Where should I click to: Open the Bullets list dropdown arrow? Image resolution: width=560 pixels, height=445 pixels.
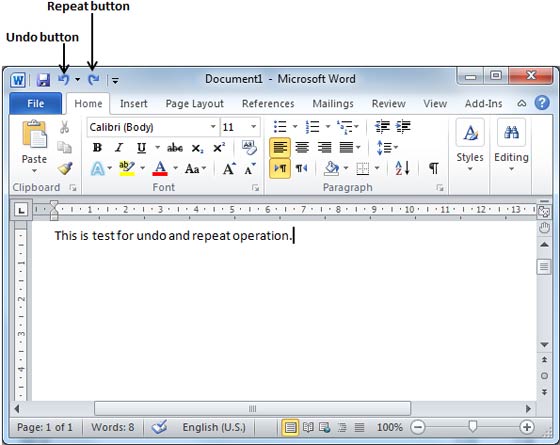tap(295, 126)
